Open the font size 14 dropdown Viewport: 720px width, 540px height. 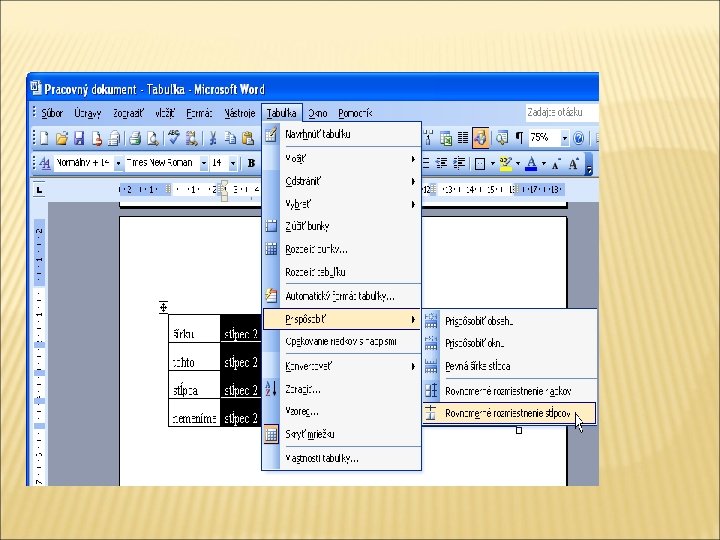coord(233,163)
